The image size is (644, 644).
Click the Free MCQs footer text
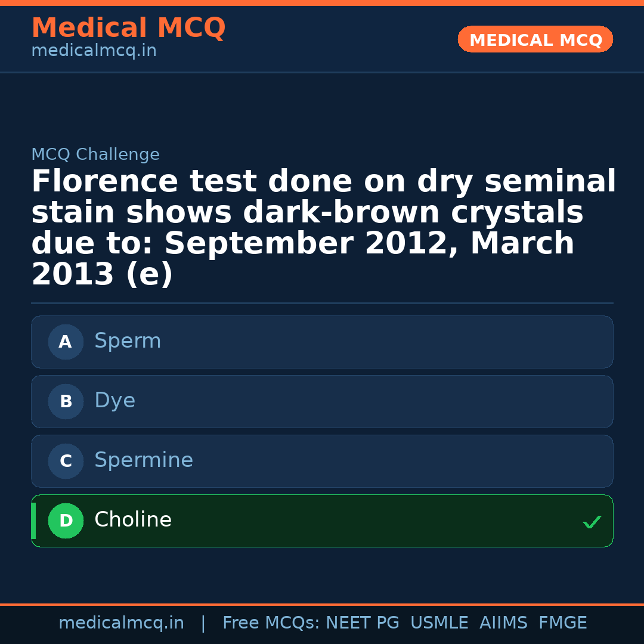[271, 623]
